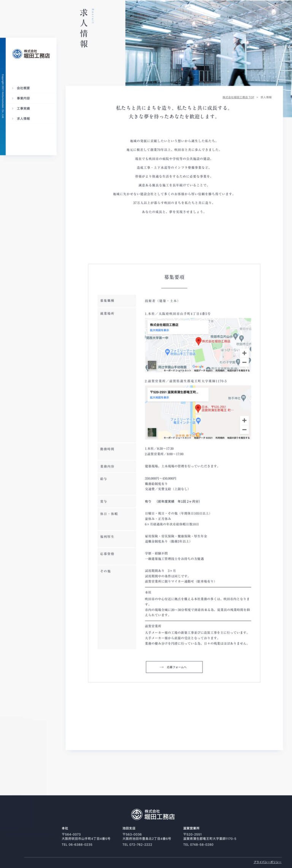
Task: Click the footer 堀田工務店 logo
Action: (153, 814)
